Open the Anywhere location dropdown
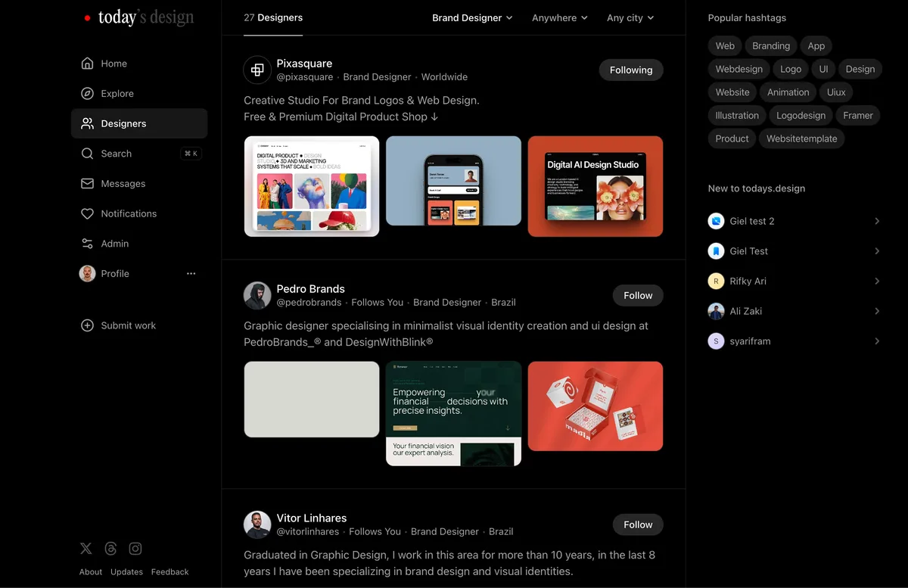The height and width of the screenshot is (588, 908). coord(560,17)
